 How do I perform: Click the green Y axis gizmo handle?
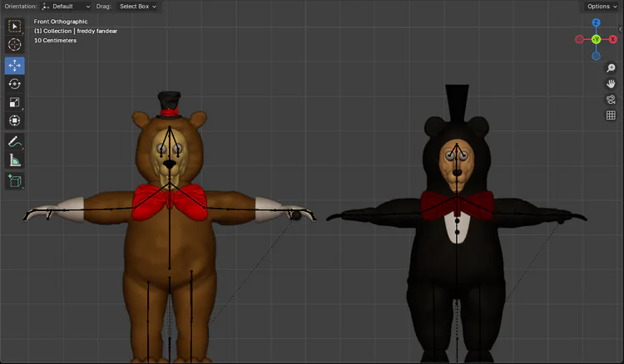[596, 39]
